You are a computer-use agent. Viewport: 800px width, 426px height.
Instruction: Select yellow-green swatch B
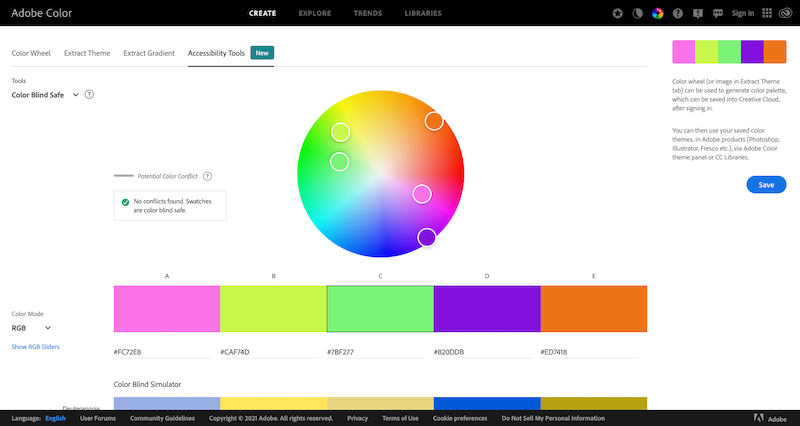[x=273, y=309]
